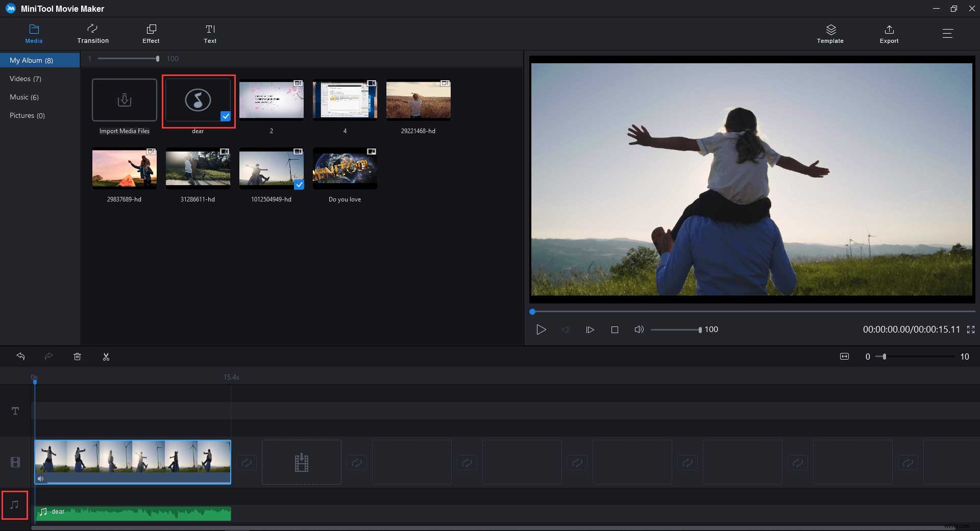
Task: Switch to the Transition tab
Action: click(x=92, y=33)
